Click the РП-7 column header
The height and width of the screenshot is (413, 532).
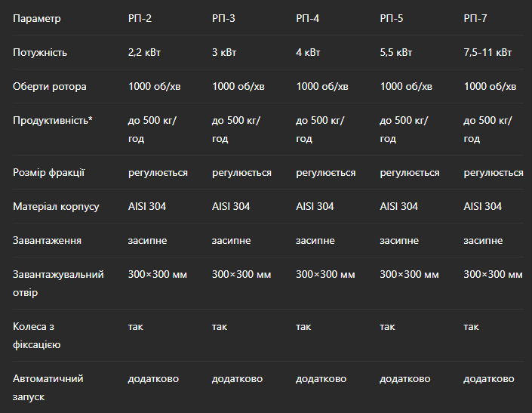click(475, 18)
